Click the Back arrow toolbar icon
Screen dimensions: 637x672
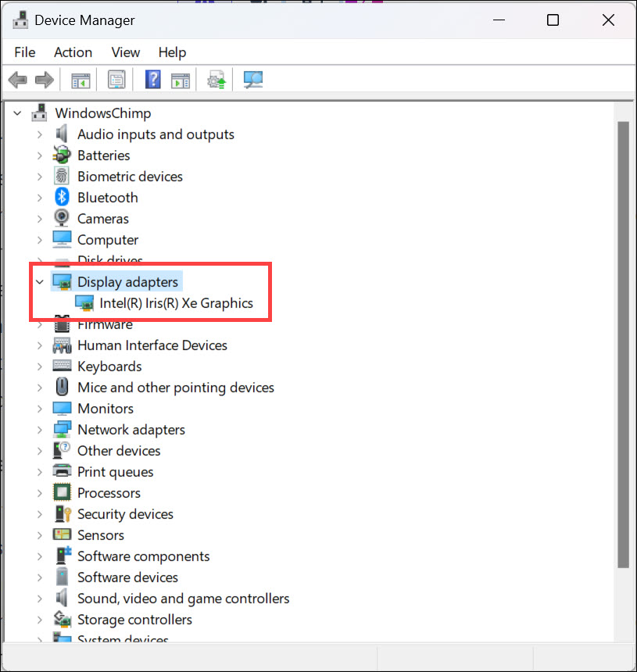17,80
